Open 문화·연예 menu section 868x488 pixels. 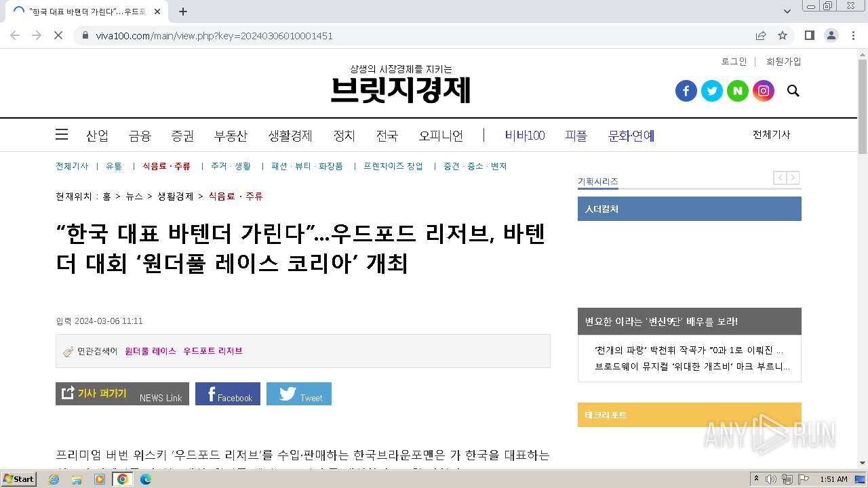[631, 136]
